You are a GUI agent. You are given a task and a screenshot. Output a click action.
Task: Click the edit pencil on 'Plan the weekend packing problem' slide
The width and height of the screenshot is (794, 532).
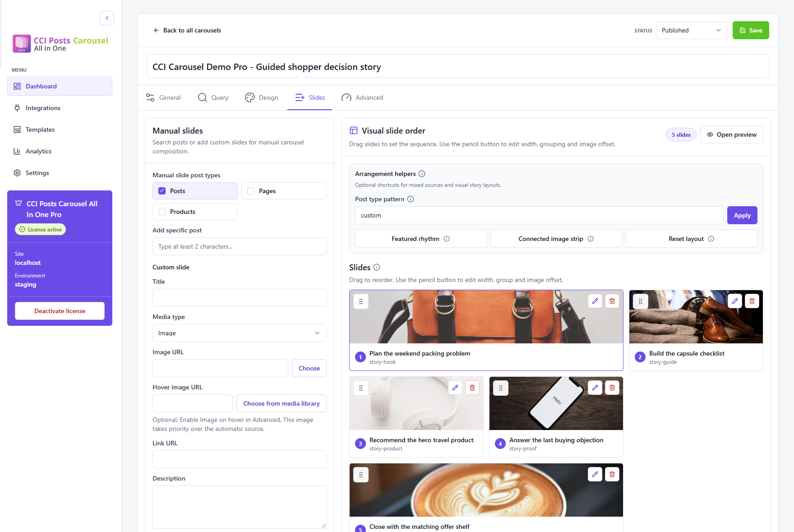(x=595, y=301)
